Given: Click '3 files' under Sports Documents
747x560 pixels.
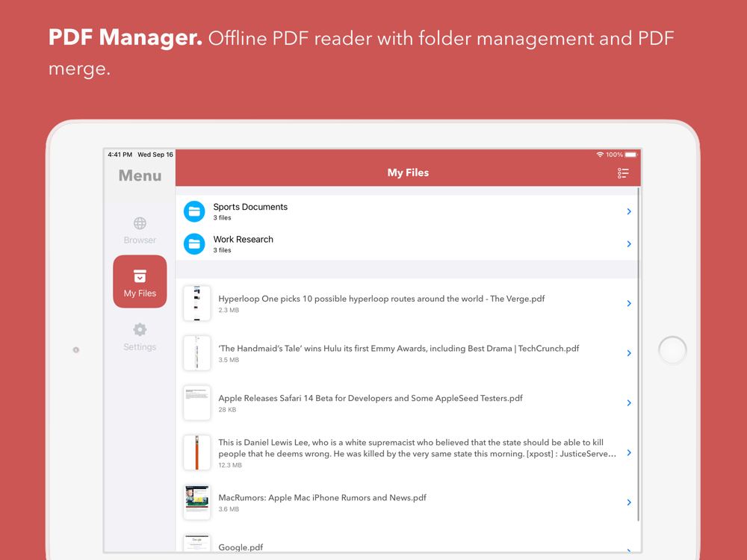Looking at the screenshot, I should click(x=222, y=217).
